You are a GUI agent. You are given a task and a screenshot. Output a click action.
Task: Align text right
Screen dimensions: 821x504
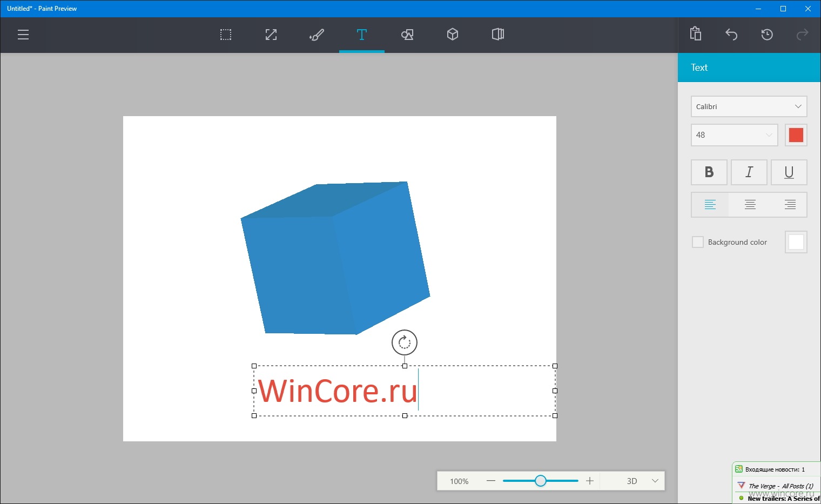(x=790, y=205)
